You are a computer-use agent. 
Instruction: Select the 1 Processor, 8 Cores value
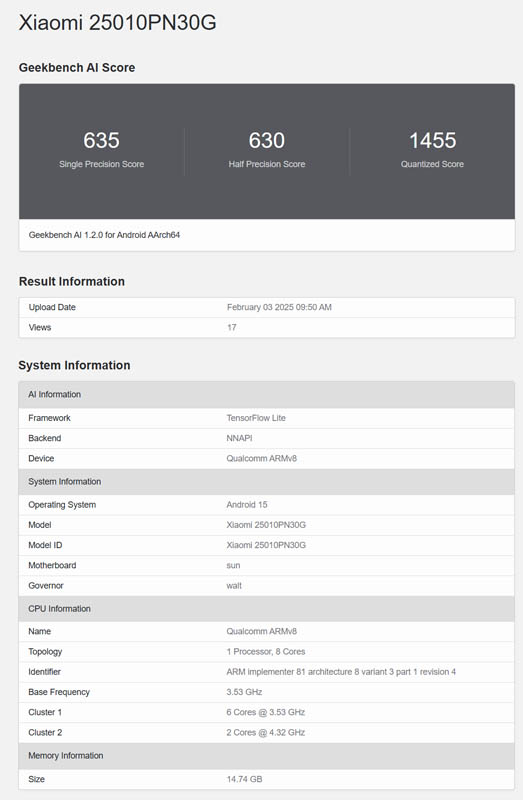point(266,652)
